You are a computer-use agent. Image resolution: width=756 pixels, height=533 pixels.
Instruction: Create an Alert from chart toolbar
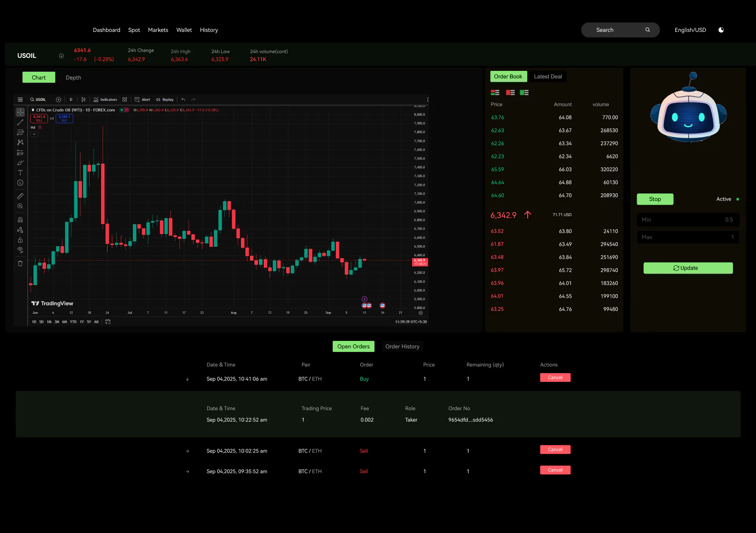142,100
